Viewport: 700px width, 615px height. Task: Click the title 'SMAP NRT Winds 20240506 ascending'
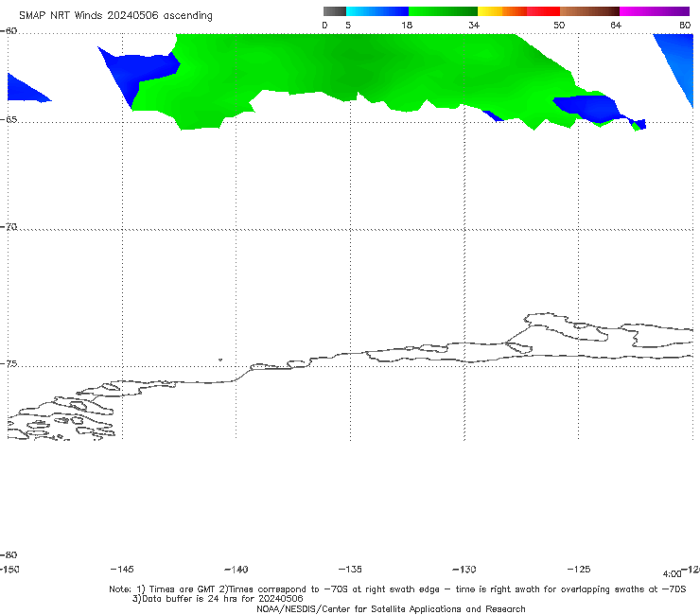click(115, 15)
